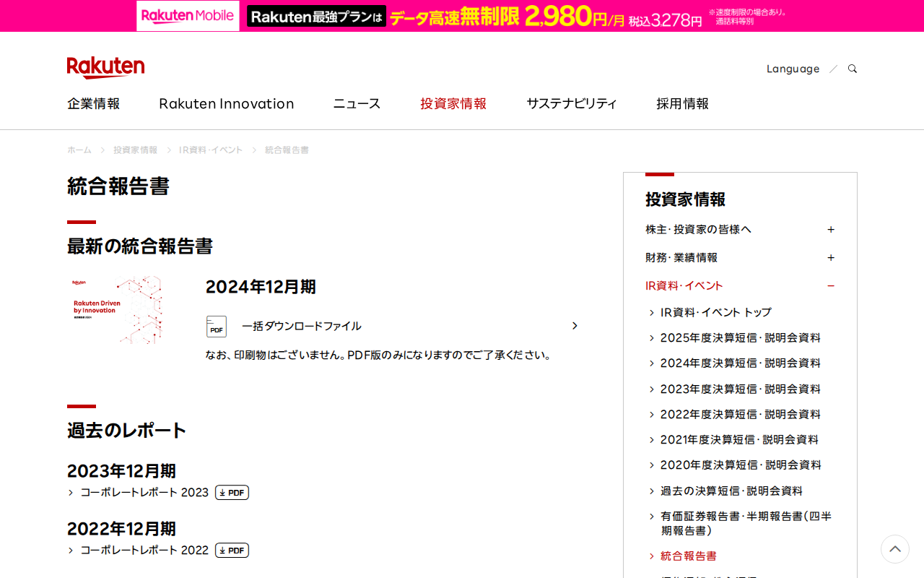924x578 pixels.
Task: Open コーポレートレポート 2022 link
Action: tap(144, 551)
